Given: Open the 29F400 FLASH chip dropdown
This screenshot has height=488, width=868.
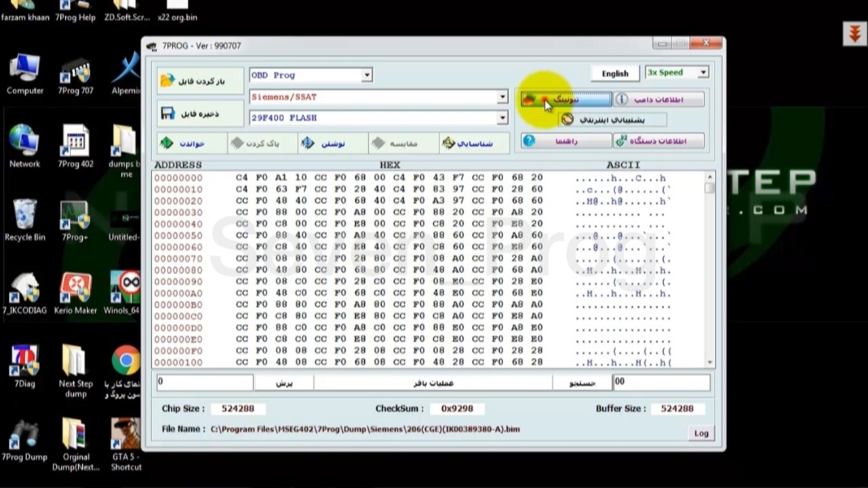Looking at the screenshot, I should 502,118.
